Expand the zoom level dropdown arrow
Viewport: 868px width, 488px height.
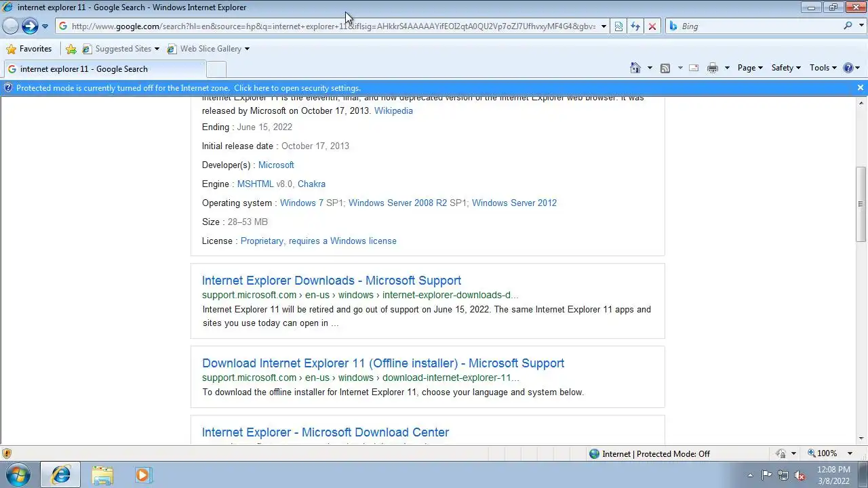[850, 453]
